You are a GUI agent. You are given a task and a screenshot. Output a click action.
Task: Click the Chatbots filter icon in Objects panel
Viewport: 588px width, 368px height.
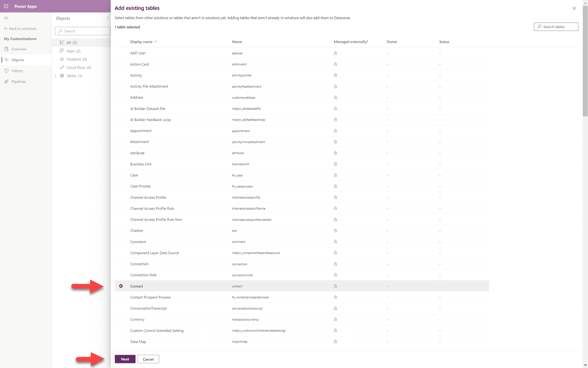61,59
